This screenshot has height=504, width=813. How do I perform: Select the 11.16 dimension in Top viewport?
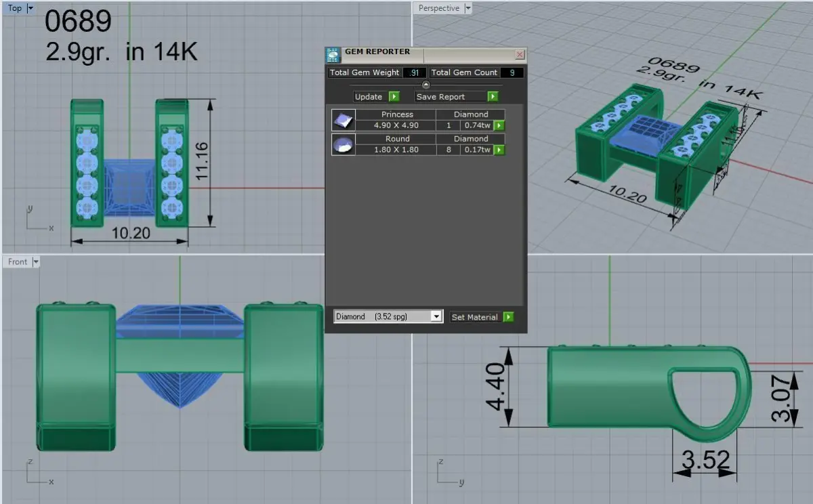[201, 161]
